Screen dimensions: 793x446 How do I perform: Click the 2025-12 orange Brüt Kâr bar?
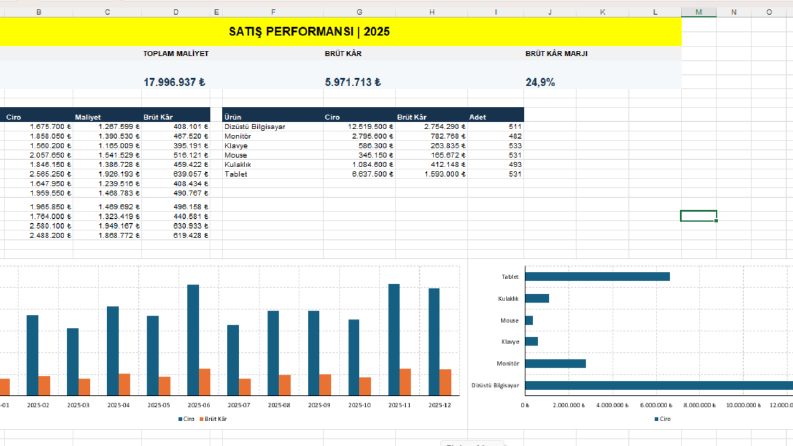(x=445, y=382)
